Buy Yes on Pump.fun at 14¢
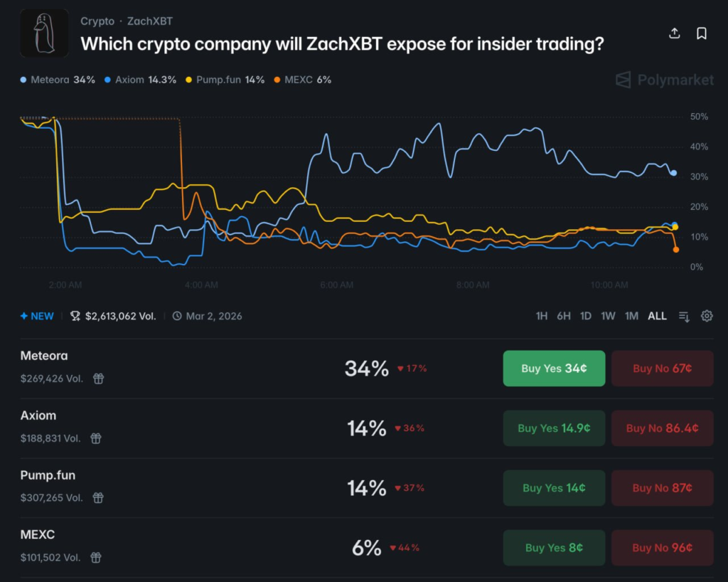 (x=554, y=488)
